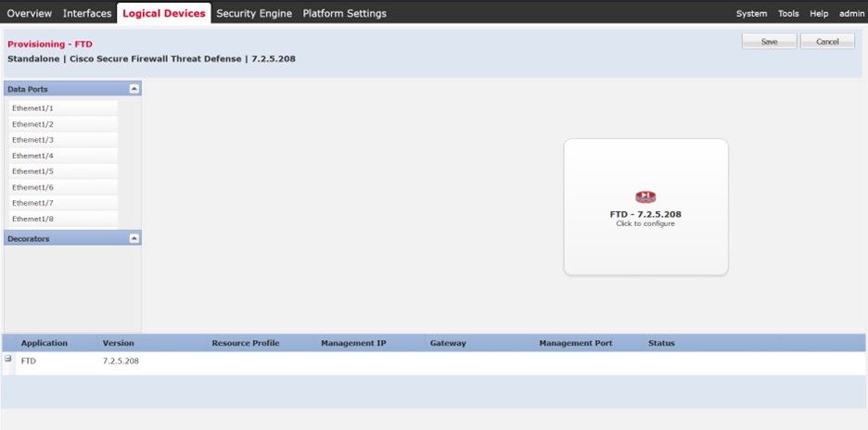Screen dimensions: 868x430
Task: Click the 7.2.5.208 version cell in the table
Action: point(121,360)
